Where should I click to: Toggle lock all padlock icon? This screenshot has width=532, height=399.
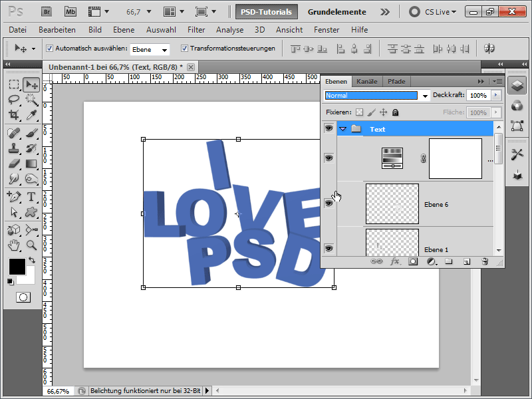coord(395,112)
